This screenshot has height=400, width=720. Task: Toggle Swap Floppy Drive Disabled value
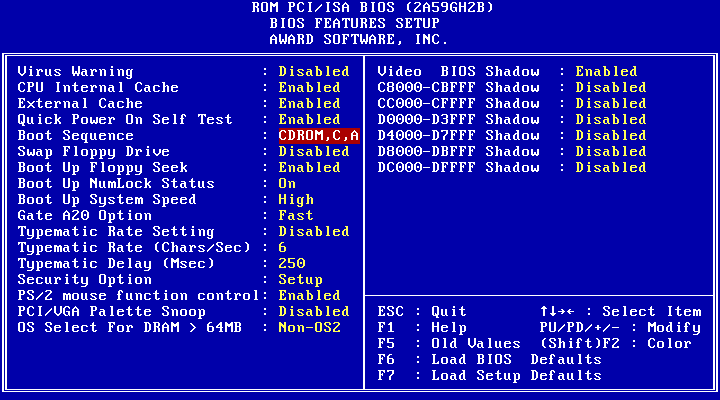314,151
